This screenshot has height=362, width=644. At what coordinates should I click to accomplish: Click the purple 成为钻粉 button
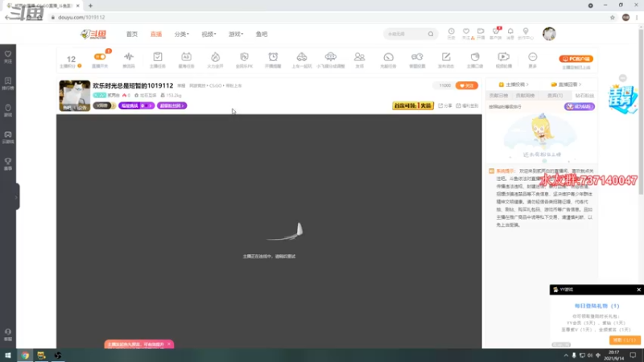click(579, 107)
